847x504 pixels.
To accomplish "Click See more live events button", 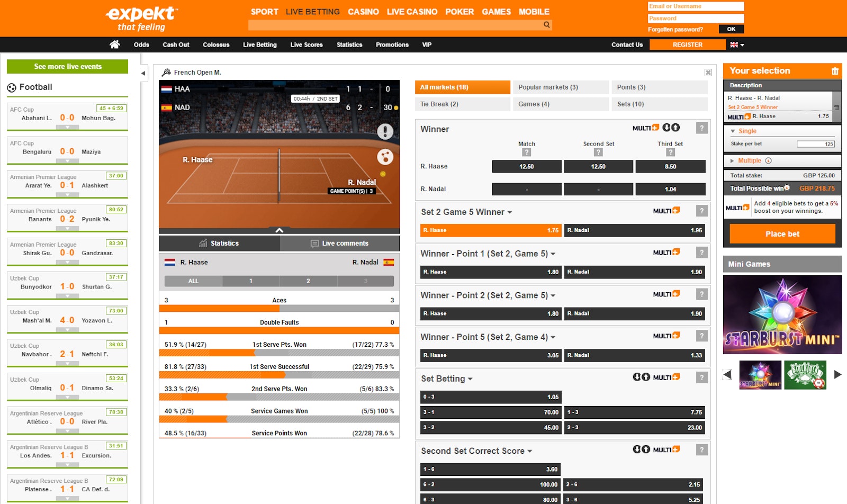I will (x=67, y=67).
